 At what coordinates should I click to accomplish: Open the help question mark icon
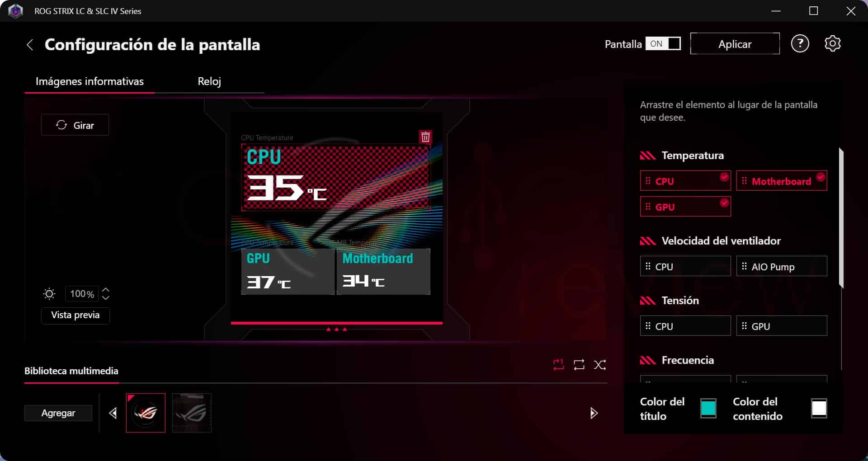point(800,44)
